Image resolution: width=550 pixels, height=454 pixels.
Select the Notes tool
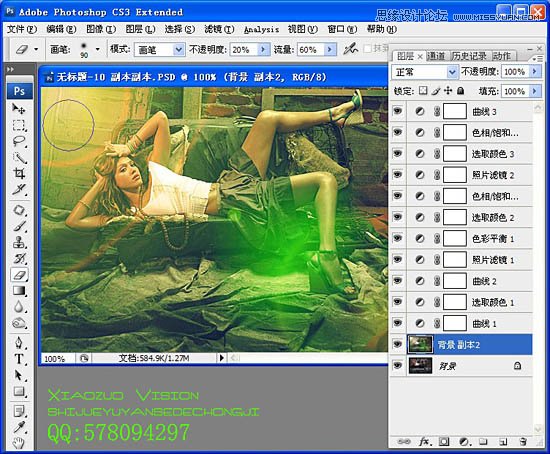click(x=18, y=411)
